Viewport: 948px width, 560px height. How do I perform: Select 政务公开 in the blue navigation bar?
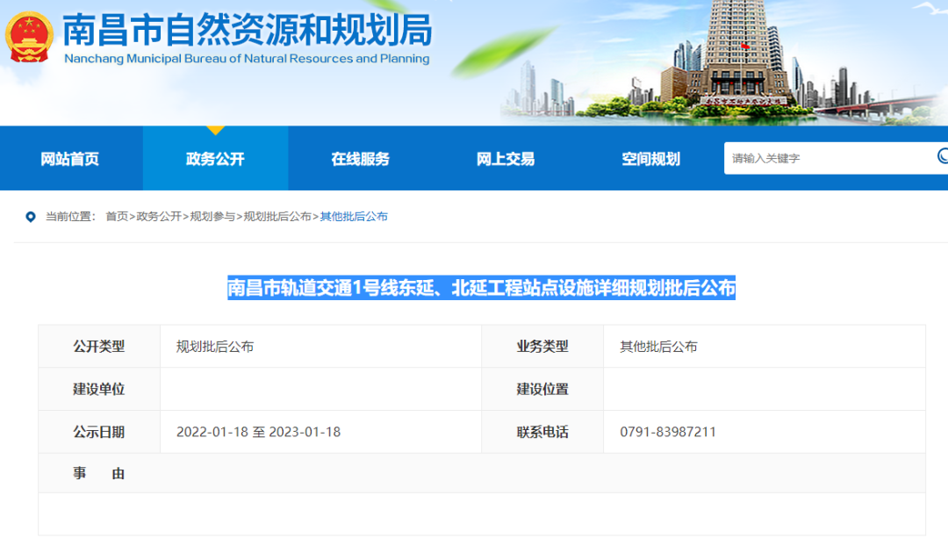click(x=215, y=159)
